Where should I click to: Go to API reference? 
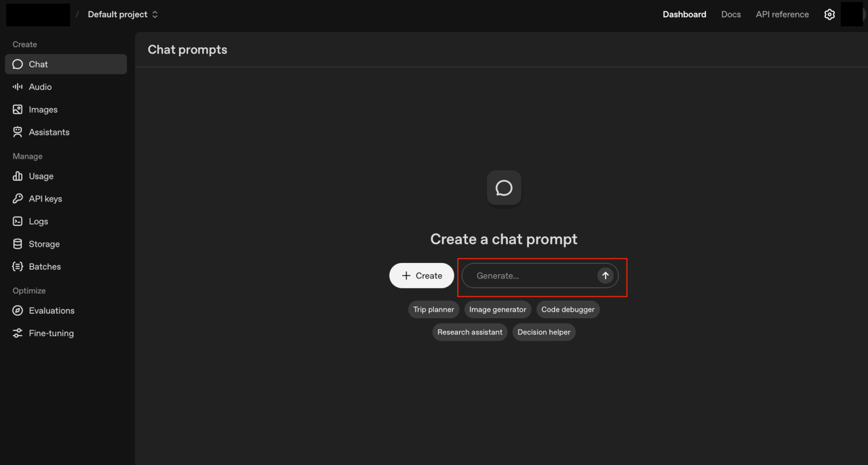tap(782, 14)
